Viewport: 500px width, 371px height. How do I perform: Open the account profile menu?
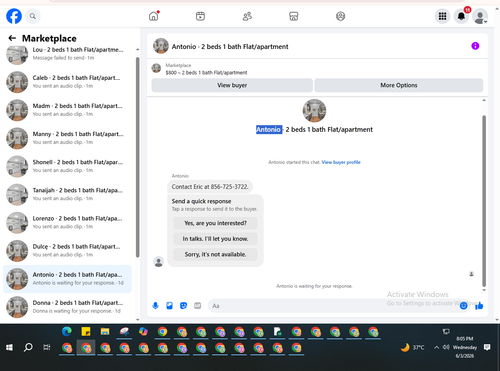click(480, 16)
